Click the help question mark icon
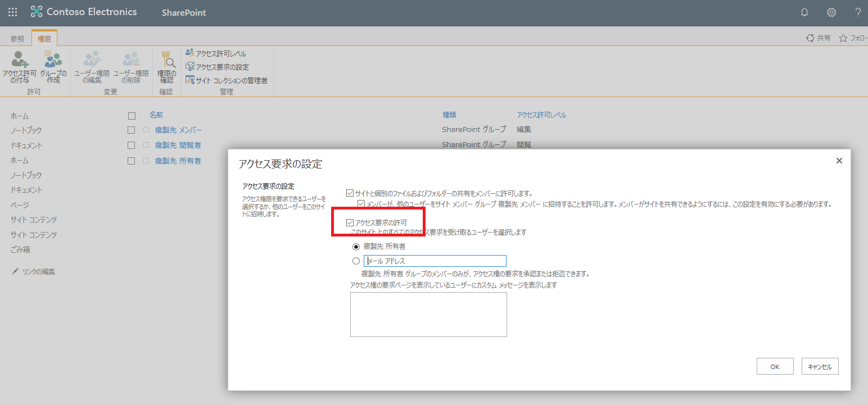 click(857, 12)
